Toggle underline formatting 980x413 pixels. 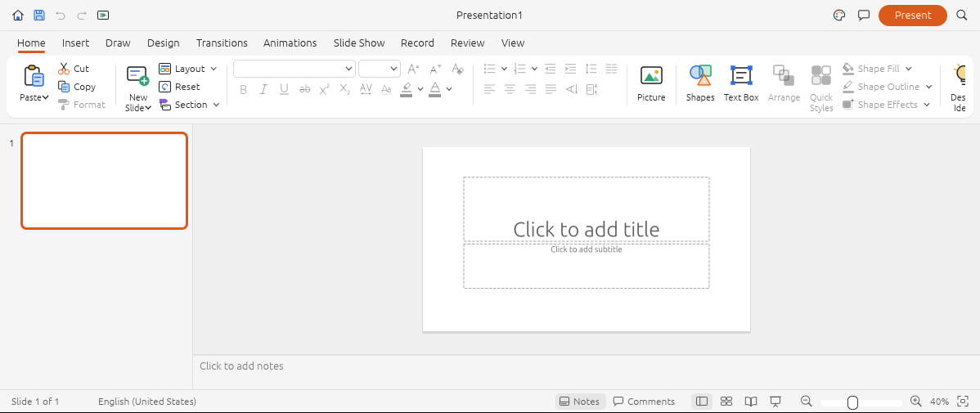tap(284, 89)
